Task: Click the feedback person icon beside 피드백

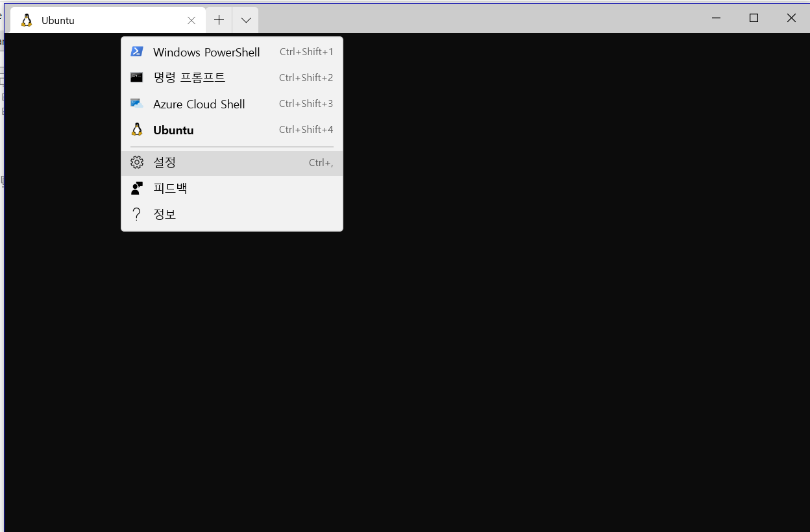Action: coord(136,188)
